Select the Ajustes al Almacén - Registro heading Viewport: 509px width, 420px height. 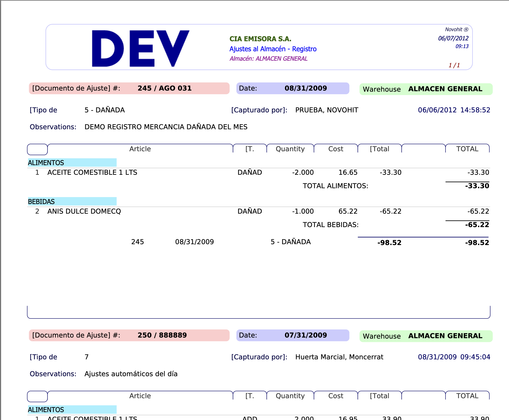tap(273, 49)
